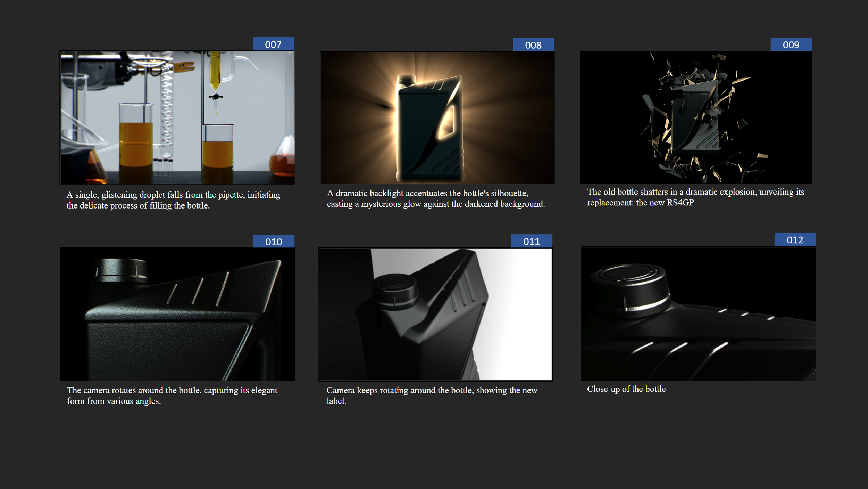
Task: Select the bottle cap angle frame 010
Action: pos(177,314)
